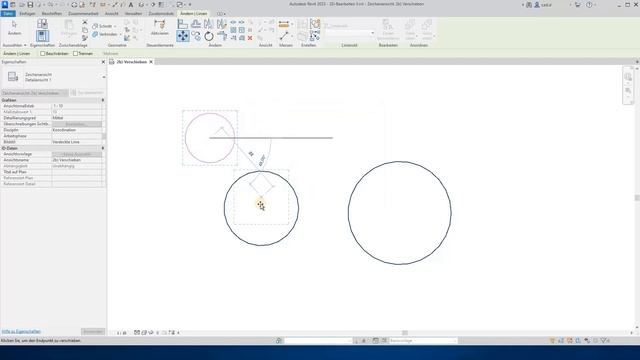The width and height of the screenshot is (640, 360).
Task: Click the Disziplin value Koordination
Action: coord(77,130)
